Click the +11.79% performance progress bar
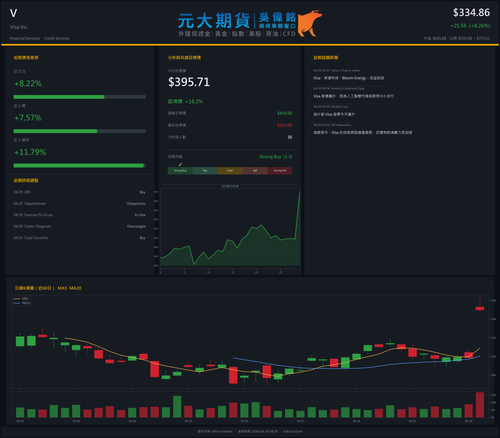The height and width of the screenshot is (438, 500). click(80, 166)
